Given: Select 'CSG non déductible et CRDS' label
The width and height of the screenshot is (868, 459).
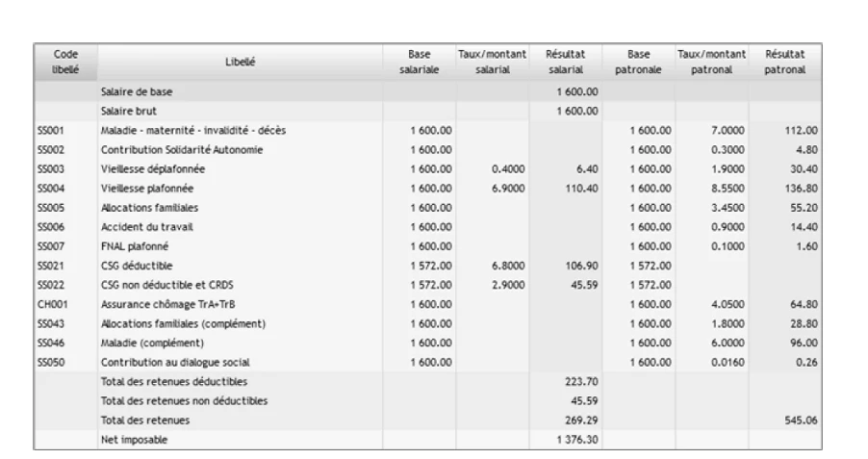Looking at the screenshot, I should click(x=167, y=286).
